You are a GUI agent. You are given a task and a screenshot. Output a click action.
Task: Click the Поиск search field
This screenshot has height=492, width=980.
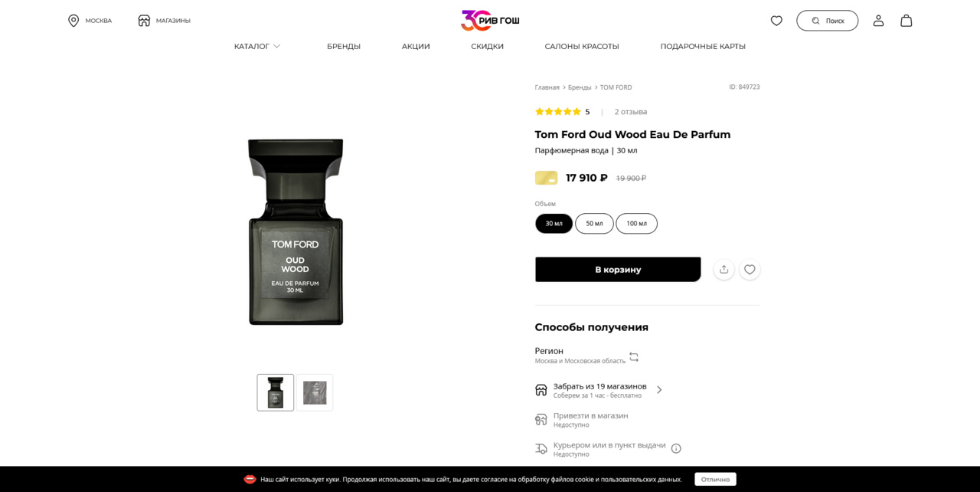click(x=827, y=21)
